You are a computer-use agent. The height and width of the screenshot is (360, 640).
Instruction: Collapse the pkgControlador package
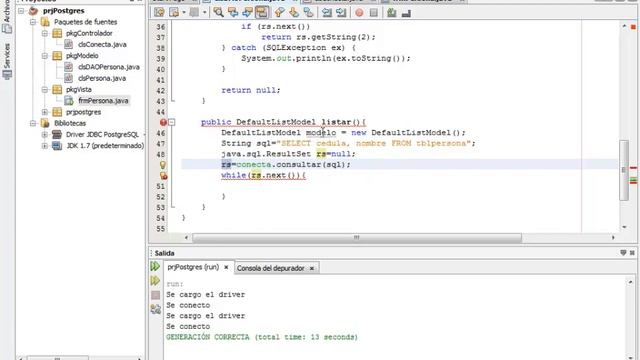click(45, 33)
